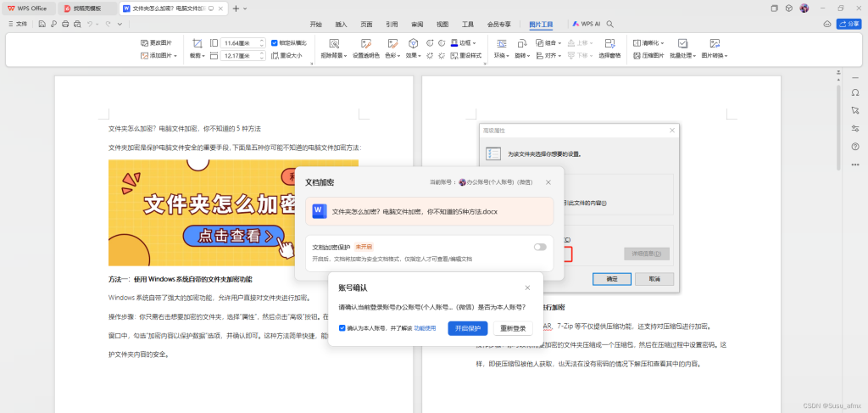Uncheck the 确认为本人账号 checkbox
868x413 pixels.
click(342, 328)
